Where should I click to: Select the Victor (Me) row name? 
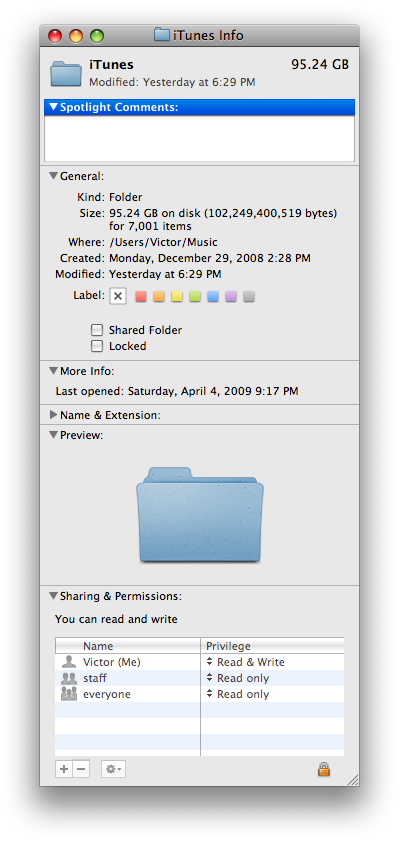click(x=112, y=662)
